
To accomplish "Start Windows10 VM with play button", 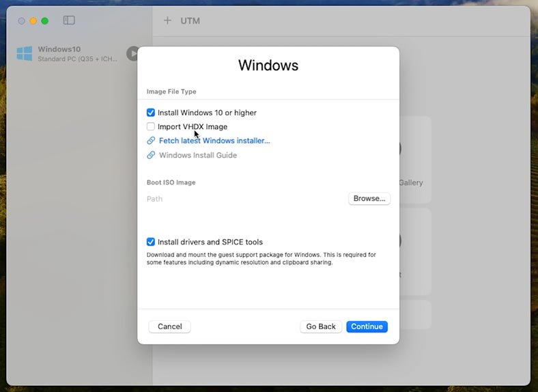I will (x=132, y=53).
